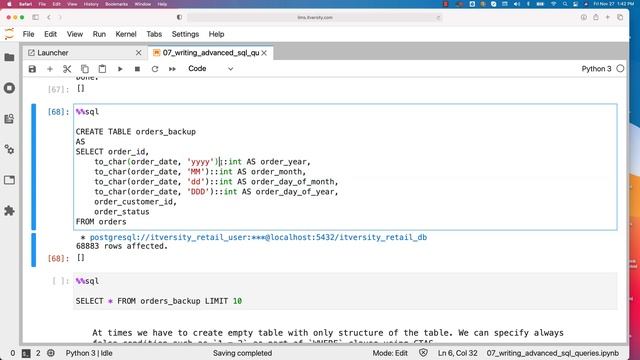640x360 pixels.
Task: Click inside the CREATE TABLE orders_backup cell
Action: pyautogui.click(x=345, y=167)
